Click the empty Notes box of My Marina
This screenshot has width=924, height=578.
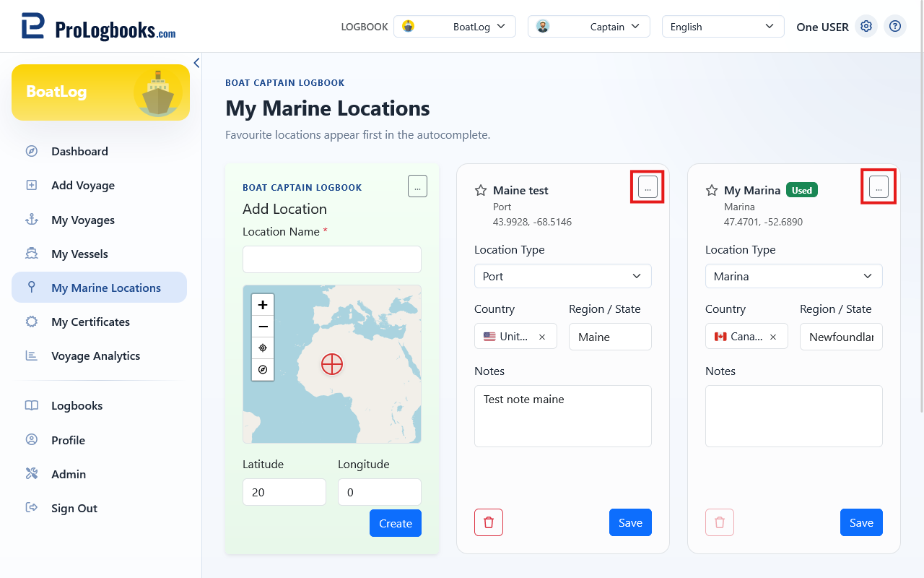[794, 416]
